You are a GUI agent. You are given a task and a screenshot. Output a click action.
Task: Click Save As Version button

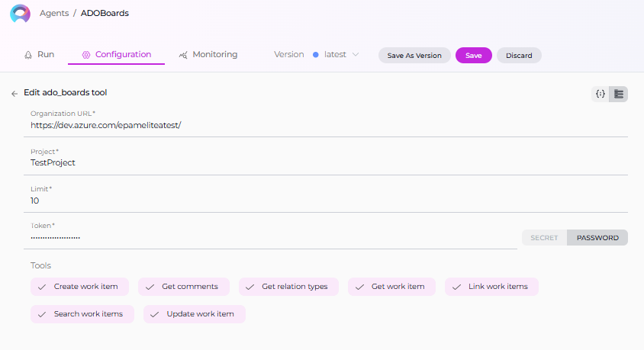(414, 56)
